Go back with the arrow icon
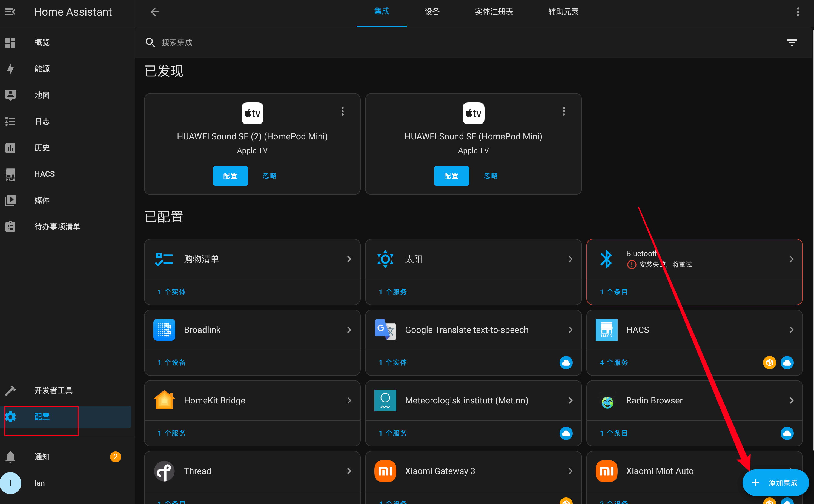Screen dimensions: 814x504 tap(155, 12)
